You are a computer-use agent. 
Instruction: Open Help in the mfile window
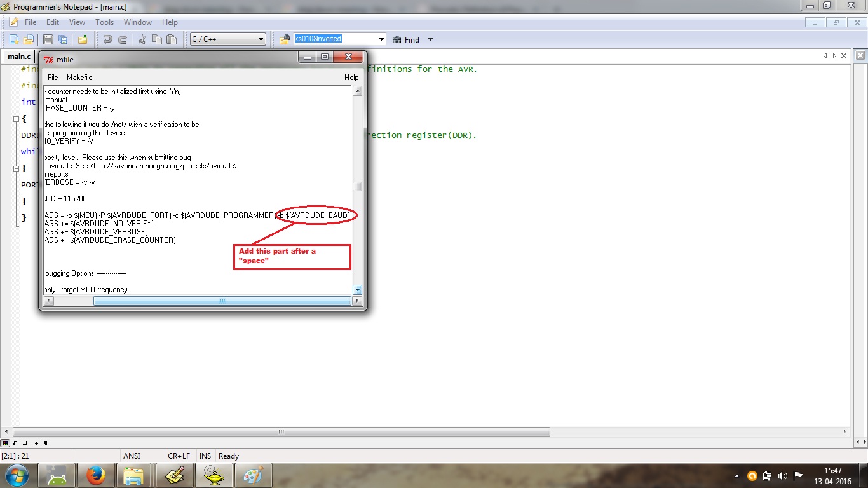(x=351, y=77)
